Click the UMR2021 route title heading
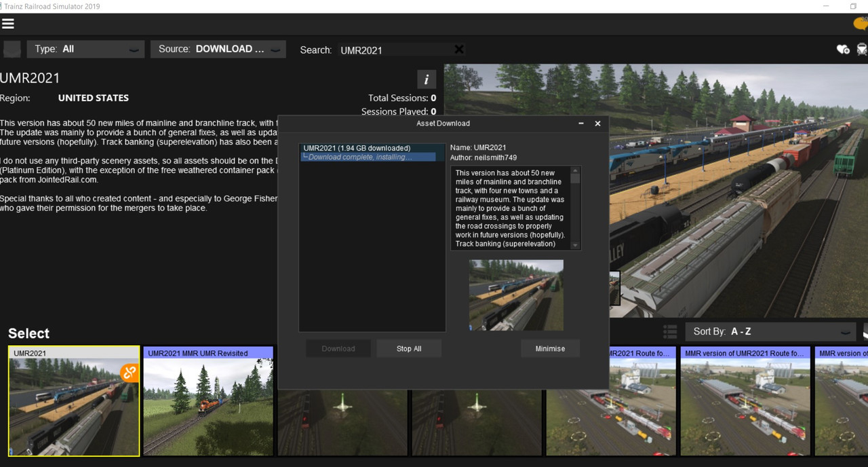The width and height of the screenshot is (868, 467). [31, 78]
